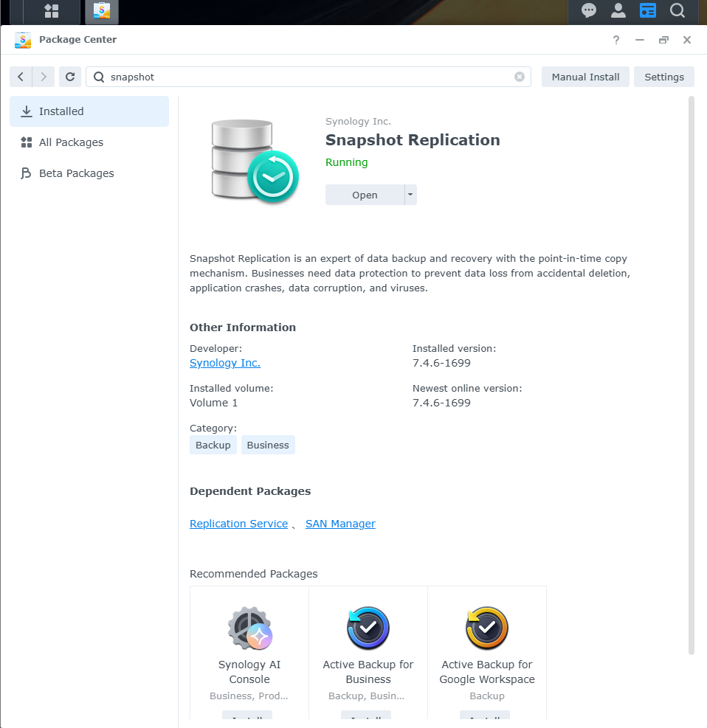Open the widgets panel icon

[647, 11]
